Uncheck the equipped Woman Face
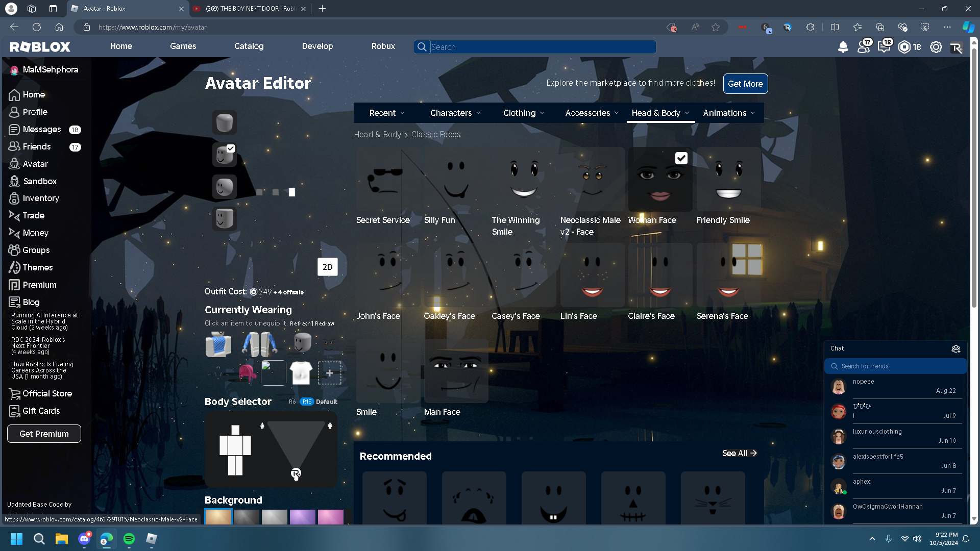The image size is (980, 551). coord(681,158)
